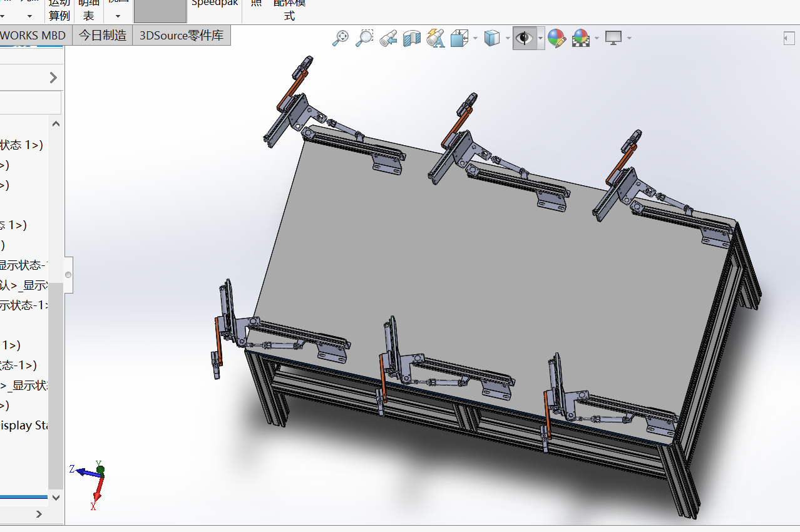Image resolution: width=800 pixels, height=532 pixels.
Task: Open the Hide/Show Items dropdown arrow
Action: [541, 38]
